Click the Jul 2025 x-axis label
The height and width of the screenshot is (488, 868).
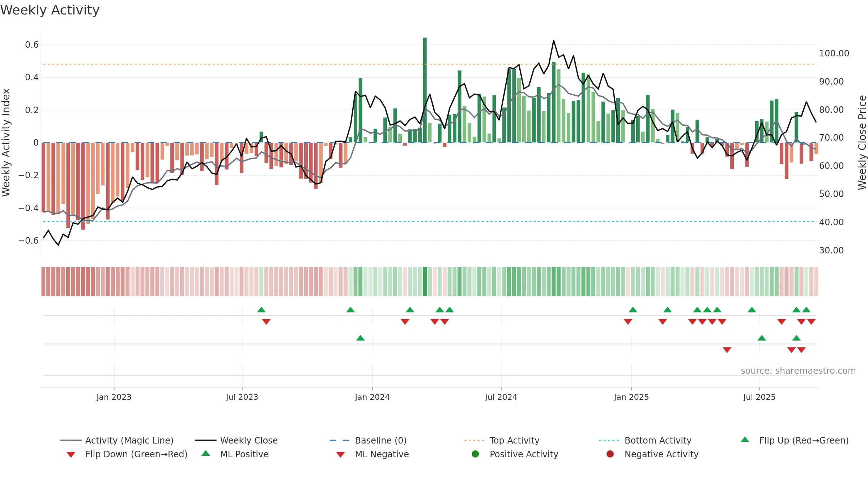(759, 397)
